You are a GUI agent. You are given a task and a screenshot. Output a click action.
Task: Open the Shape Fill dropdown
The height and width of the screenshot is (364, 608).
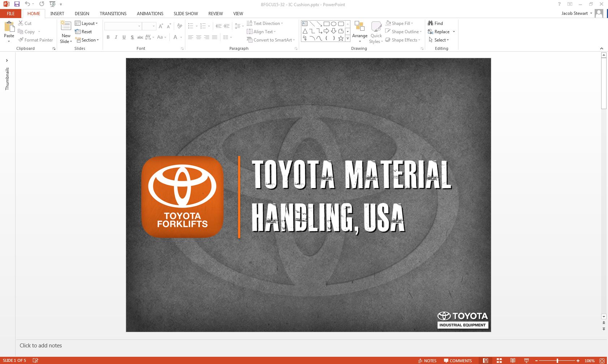click(x=399, y=23)
